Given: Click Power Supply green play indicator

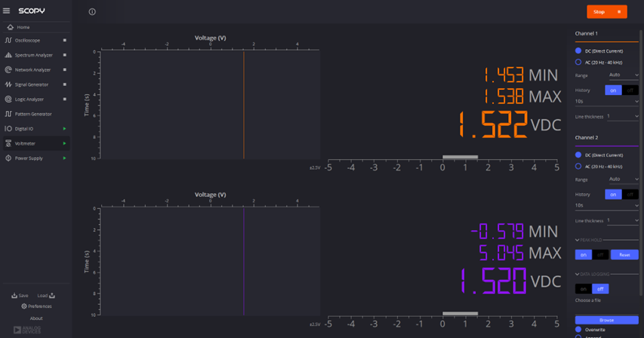Looking at the screenshot, I should pyautogui.click(x=64, y=158).
